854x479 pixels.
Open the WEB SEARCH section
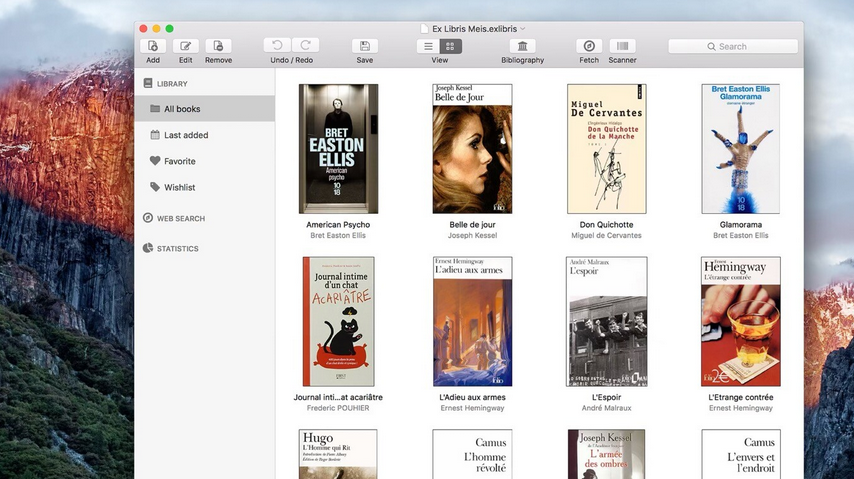click(x=181, y=219)
